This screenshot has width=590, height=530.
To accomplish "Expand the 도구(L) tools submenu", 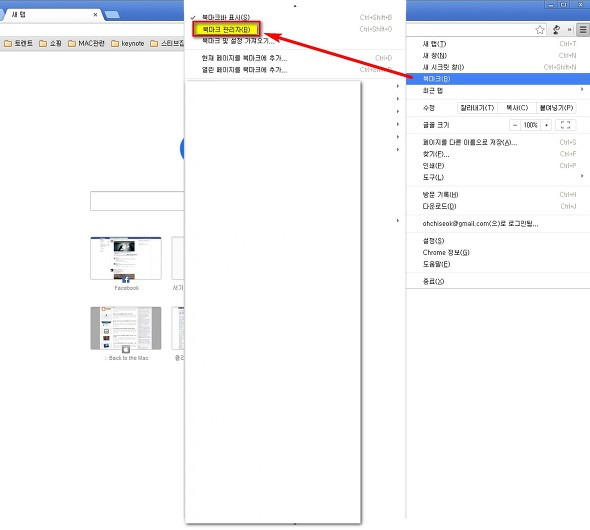I will (498, 177).
